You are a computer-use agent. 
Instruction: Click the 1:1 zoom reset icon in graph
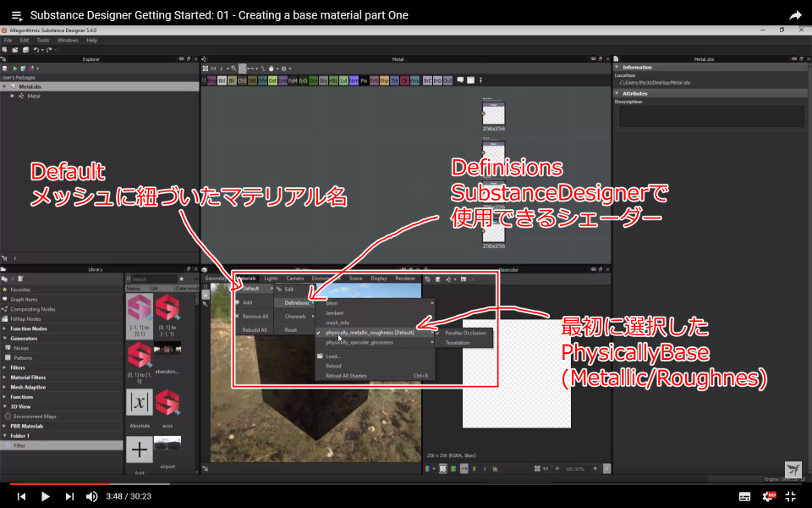coord(213,69)
